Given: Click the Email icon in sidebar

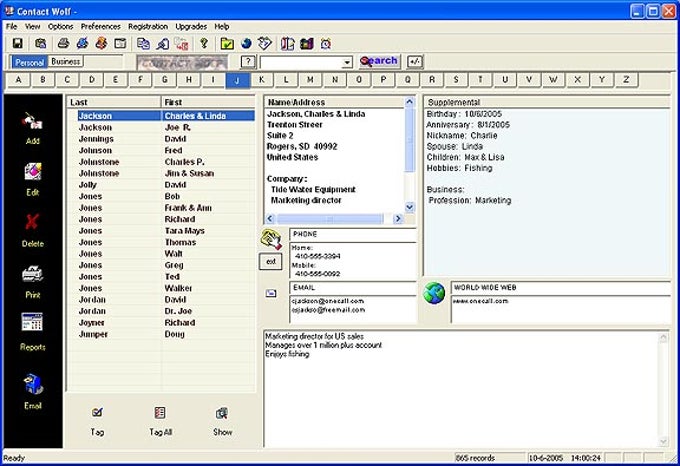Looking at the screenshot, I should pos(32,385).
